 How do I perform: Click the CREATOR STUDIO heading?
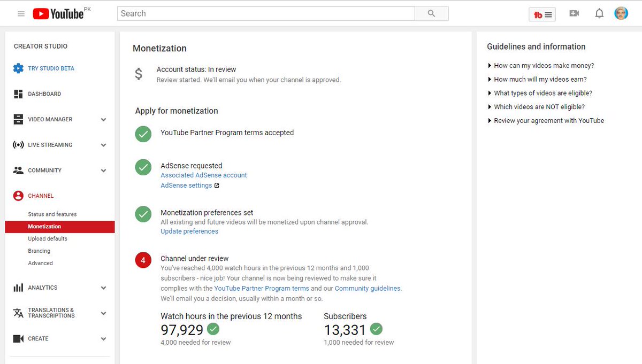click(x=41, y=47)
